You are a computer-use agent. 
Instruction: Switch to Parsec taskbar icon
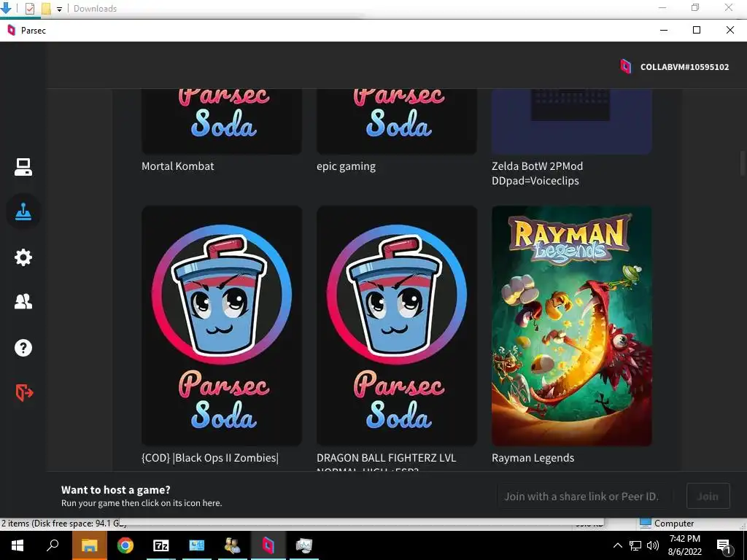pyautogui.click(x=268, y=545)
